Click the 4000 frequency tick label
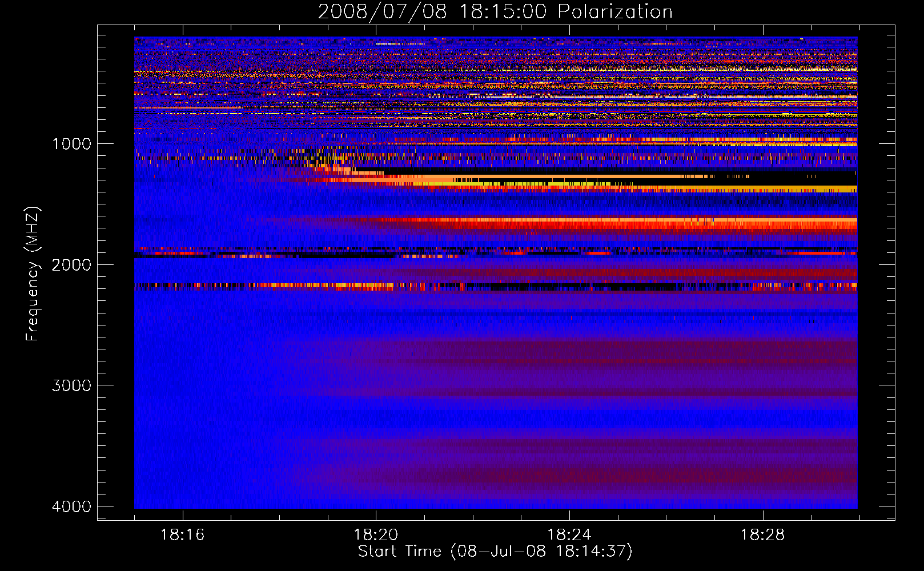This screenshot has width=924, height=571. point(72,506)
